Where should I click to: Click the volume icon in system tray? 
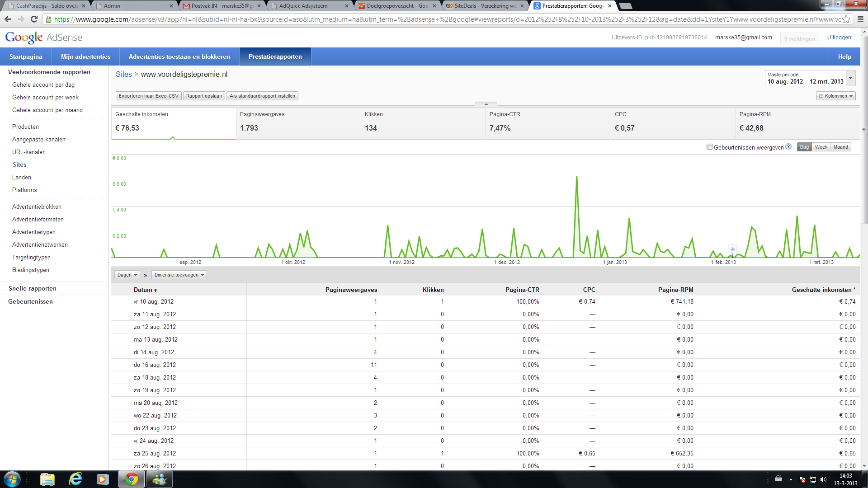(823, 479)
